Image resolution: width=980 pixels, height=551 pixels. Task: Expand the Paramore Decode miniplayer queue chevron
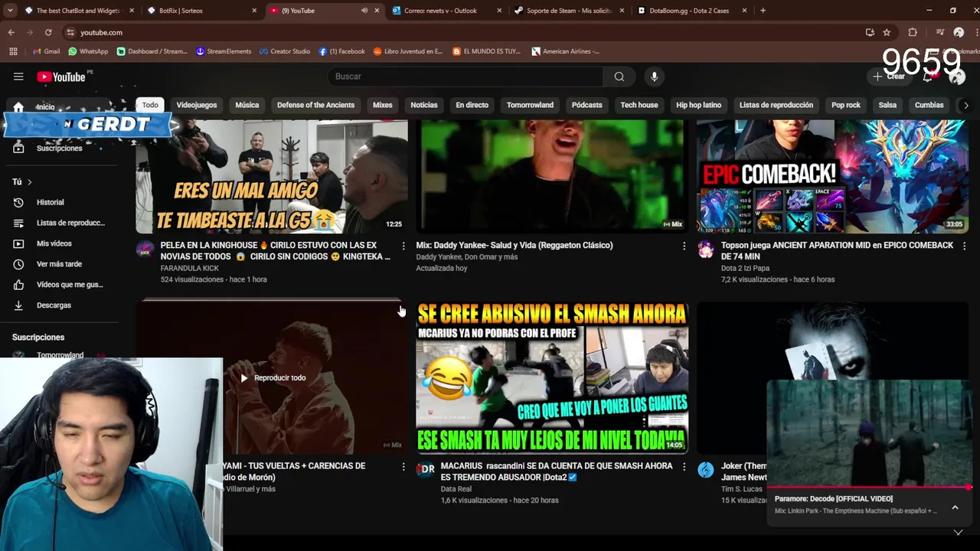click(x=955, y=507)
